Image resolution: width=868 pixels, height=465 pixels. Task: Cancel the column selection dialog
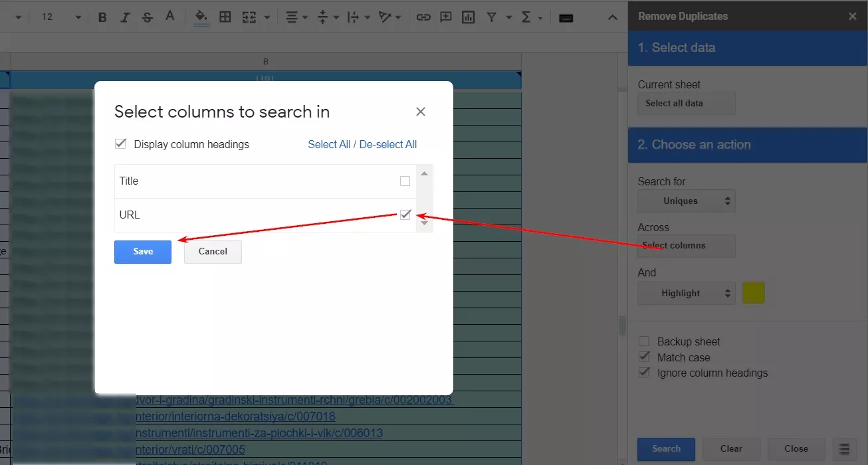pyautogui.click(x=213, y=252)
